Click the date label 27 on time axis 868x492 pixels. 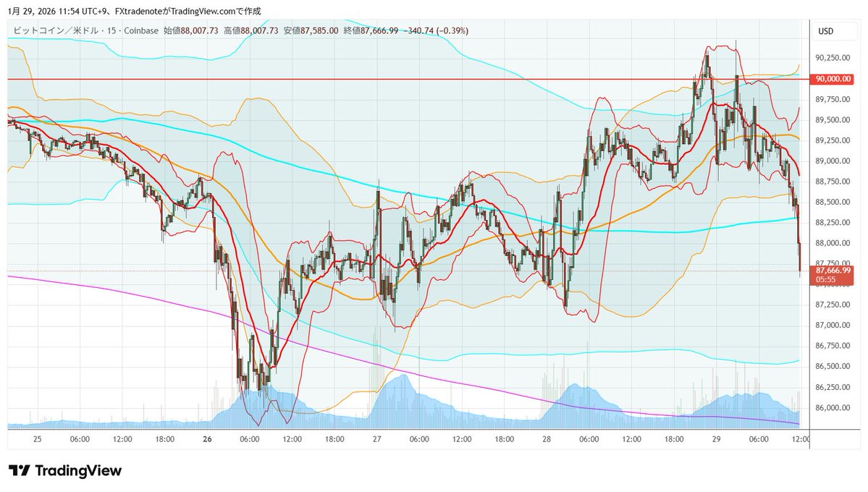(x=377, y=439)
